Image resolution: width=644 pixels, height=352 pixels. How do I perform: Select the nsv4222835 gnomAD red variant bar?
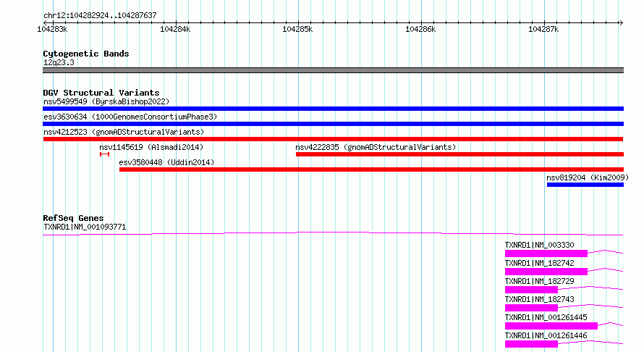tap(459, 154)
